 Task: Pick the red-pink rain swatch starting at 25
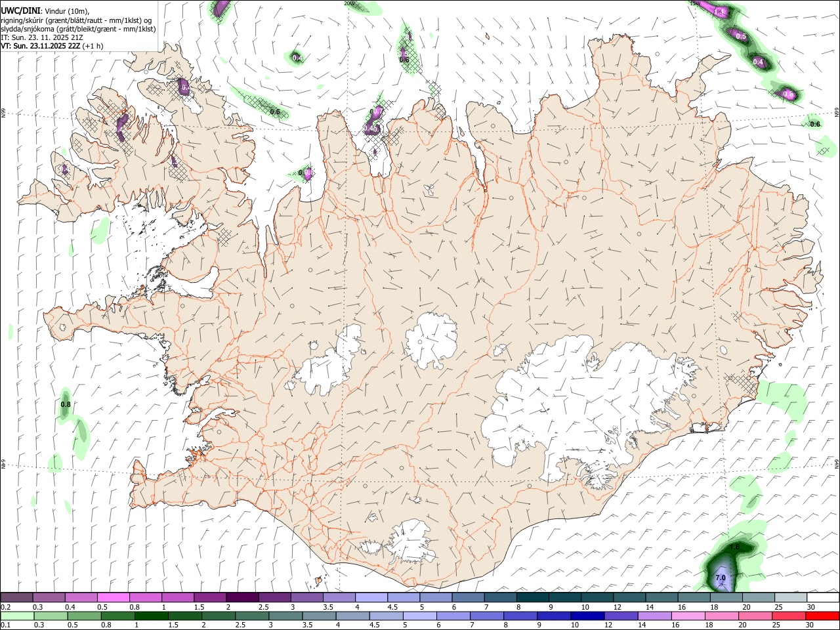point(788,616)
